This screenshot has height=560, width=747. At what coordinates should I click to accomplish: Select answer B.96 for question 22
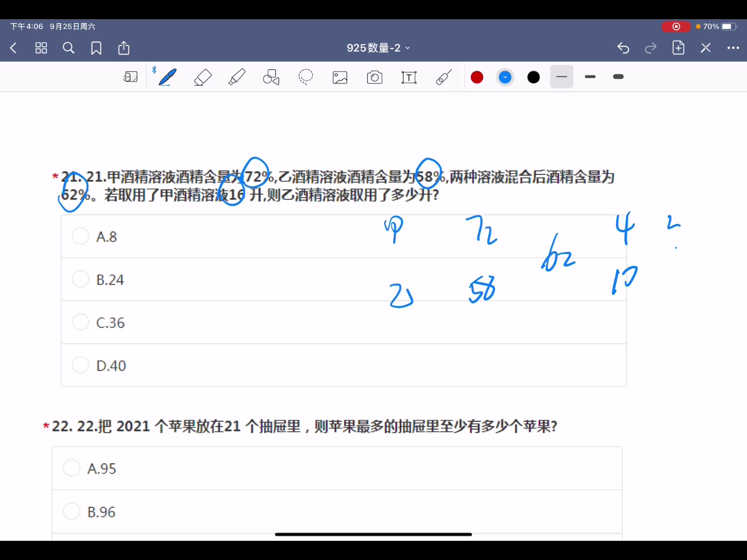tap(337, 512)
